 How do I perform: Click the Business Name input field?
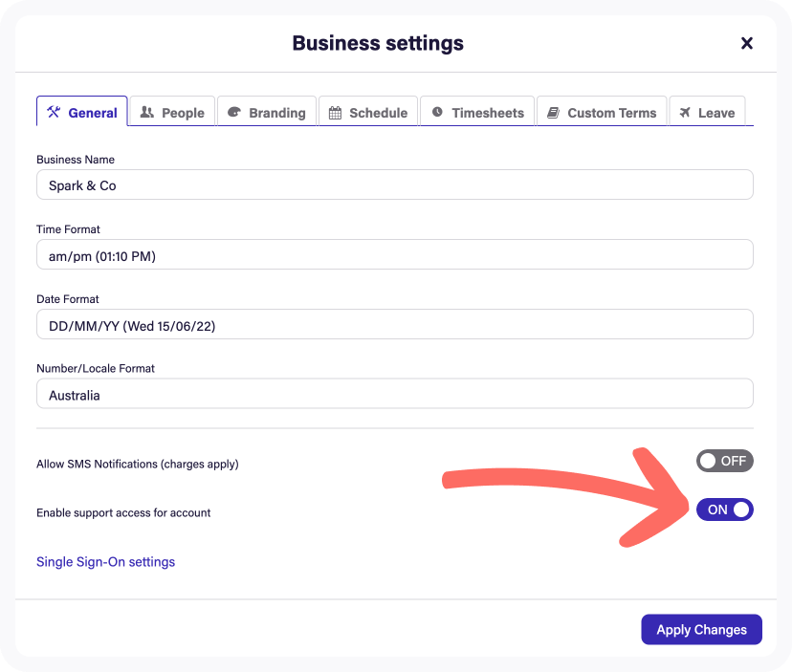(395, 184)
